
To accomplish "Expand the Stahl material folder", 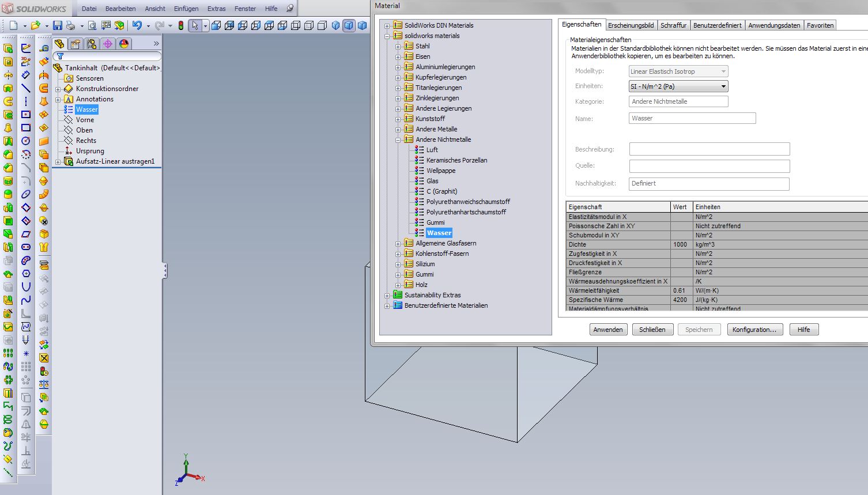I will pos(398,46).
